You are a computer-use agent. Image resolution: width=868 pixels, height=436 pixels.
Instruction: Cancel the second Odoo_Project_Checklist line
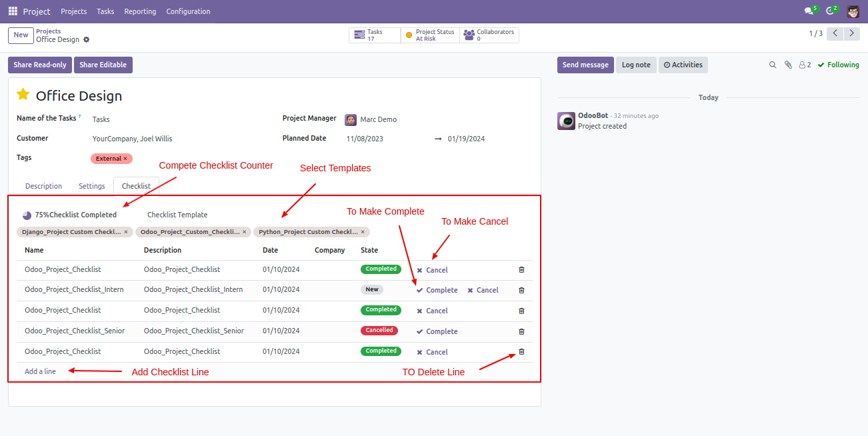tap(432, 311)
